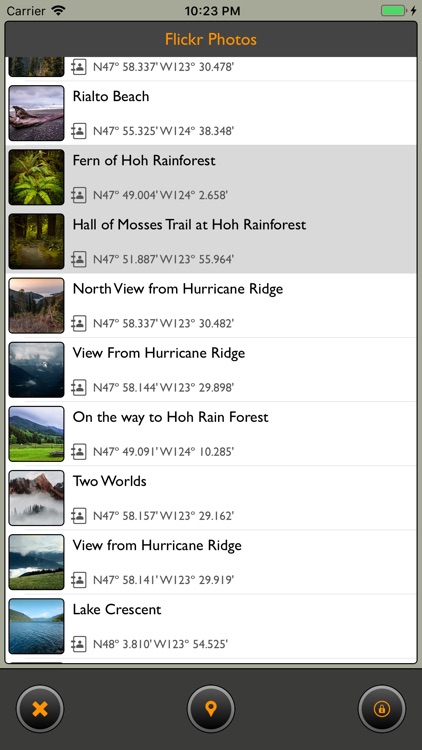The width and height of the screenshot is (422, 750).
Task: Open the On the way to Hoh Rain Forest thumbnail
Action: pyautogui.click(x=36, y=434)
